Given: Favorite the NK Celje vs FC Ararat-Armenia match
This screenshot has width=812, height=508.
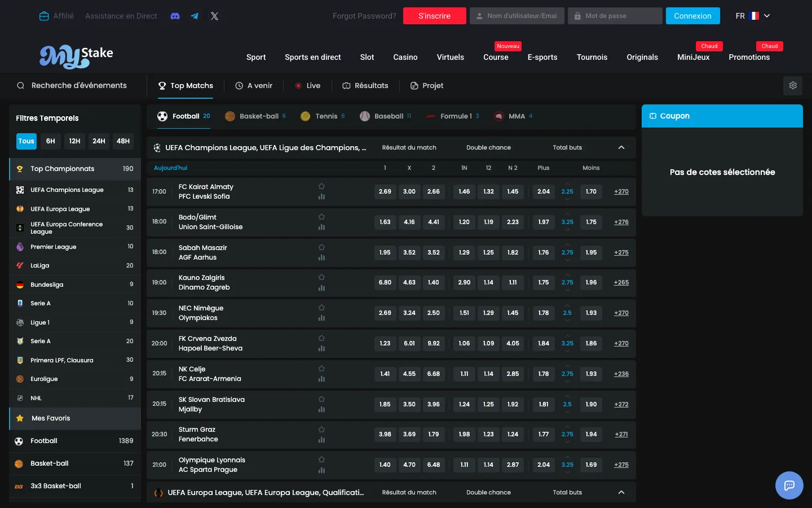Looking at the screenshot, I should 321,369.
